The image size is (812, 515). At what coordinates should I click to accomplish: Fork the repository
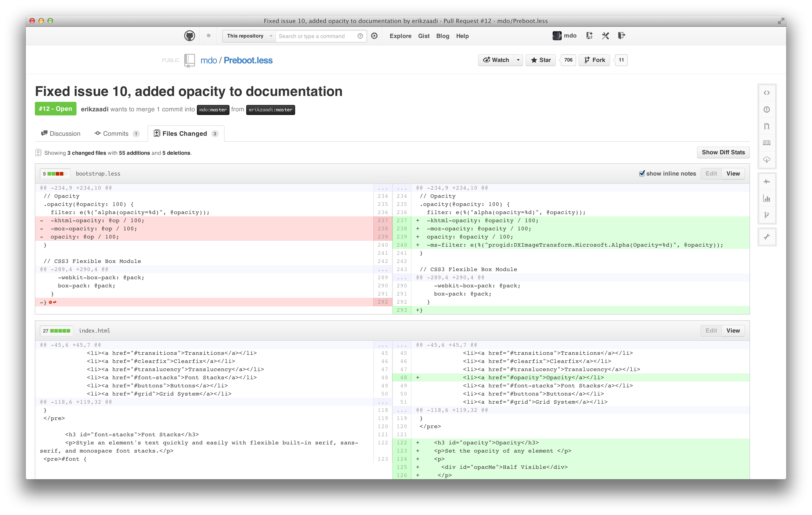(x=595, y=60)
